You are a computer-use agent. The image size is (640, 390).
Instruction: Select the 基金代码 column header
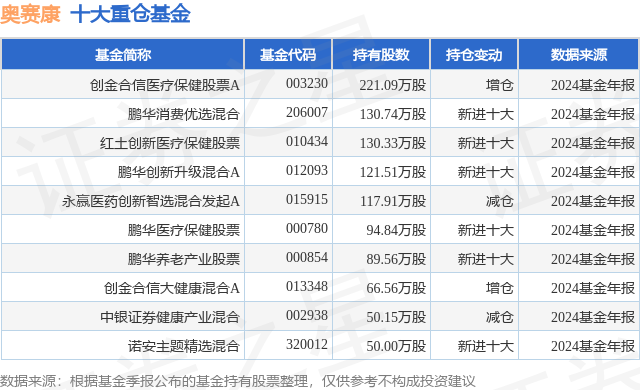[288, 55]
